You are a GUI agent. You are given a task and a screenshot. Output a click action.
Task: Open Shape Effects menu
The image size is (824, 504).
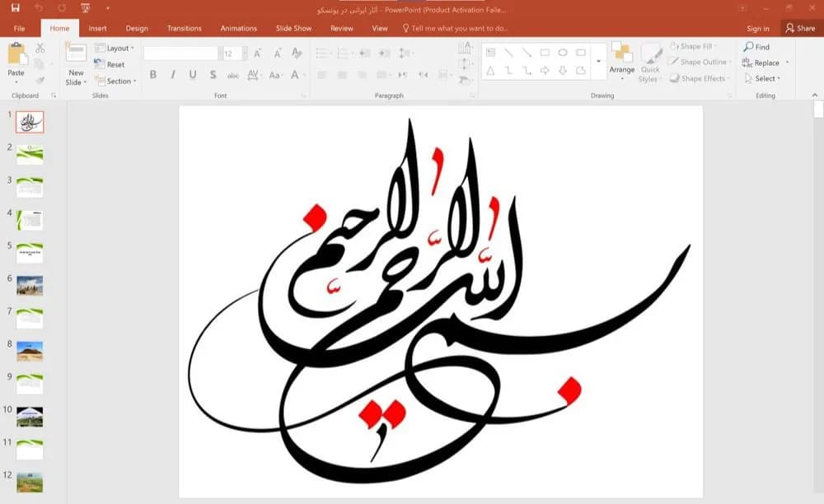click(699, 78)
